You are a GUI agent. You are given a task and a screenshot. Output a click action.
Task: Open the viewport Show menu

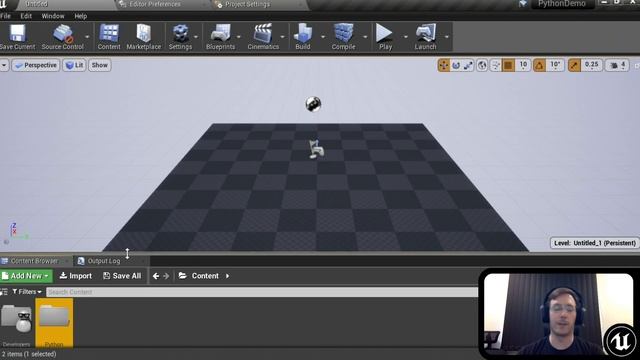pyautogui.click(x=100, y=65)
